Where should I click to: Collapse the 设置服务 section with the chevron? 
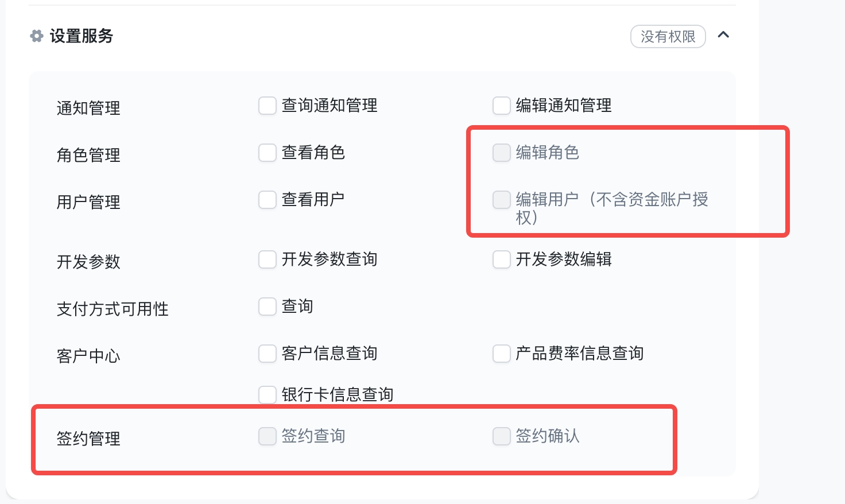723,34
